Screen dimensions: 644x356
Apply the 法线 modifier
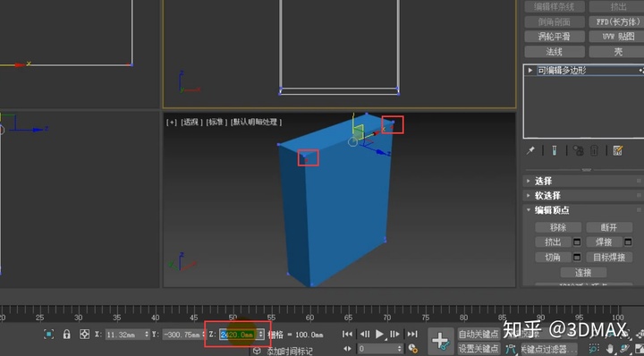coord(555,52)
